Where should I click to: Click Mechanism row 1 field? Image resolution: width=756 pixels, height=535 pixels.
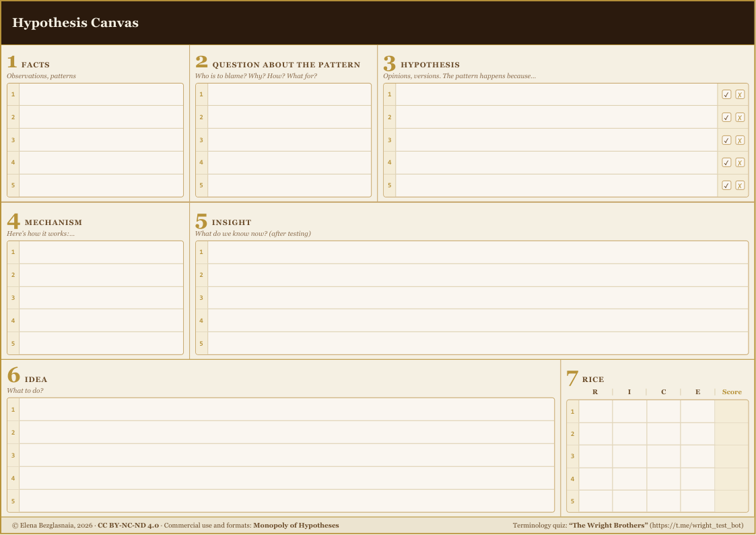coord(101,252)
